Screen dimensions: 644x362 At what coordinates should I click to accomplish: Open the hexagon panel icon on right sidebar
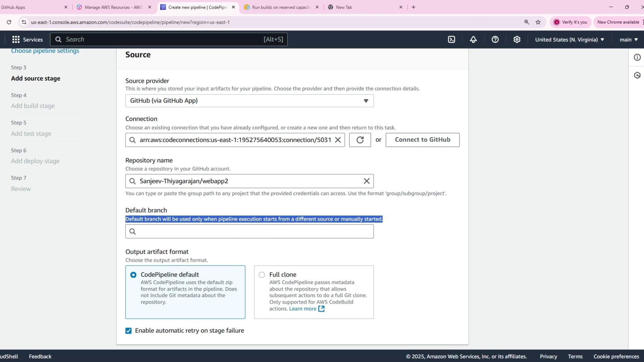637,75
